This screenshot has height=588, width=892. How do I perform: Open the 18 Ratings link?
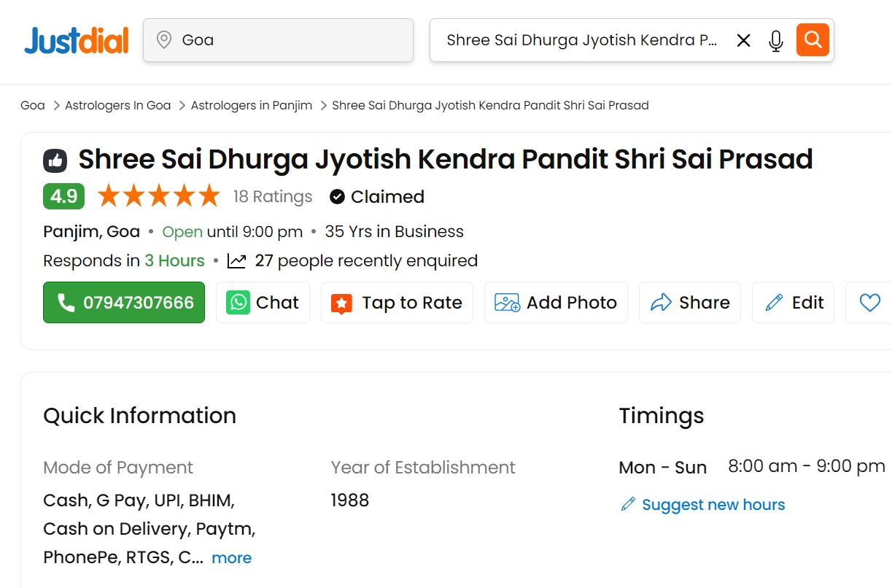pyautogui.click(x=272, y=197)
